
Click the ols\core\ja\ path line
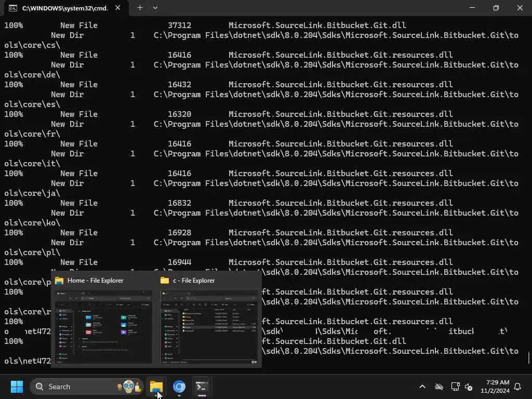coord(32,193)
